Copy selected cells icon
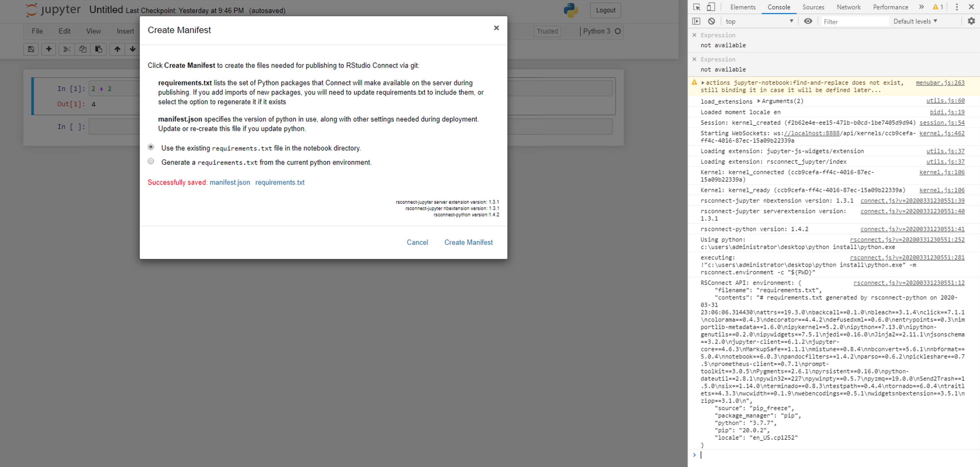 pos(83,49)
